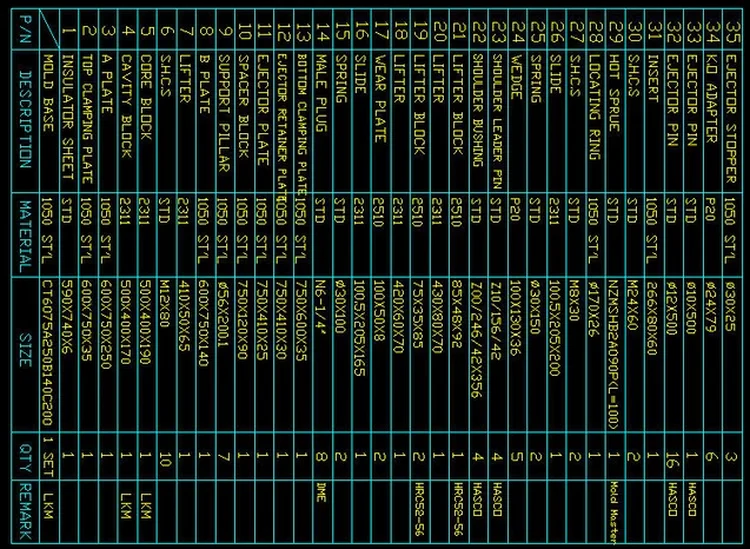Select the SHOULDER LEADER PIN text

click(x=497, y=121)
